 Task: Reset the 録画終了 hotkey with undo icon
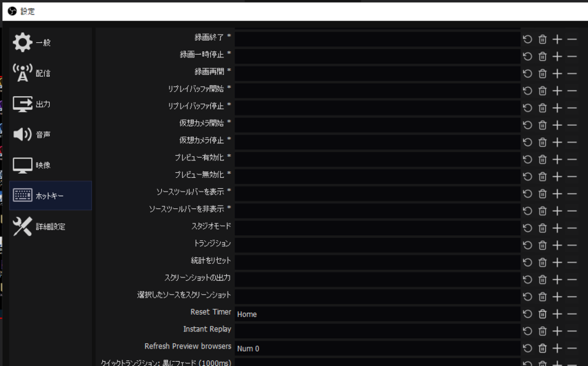tap(528, 39)
